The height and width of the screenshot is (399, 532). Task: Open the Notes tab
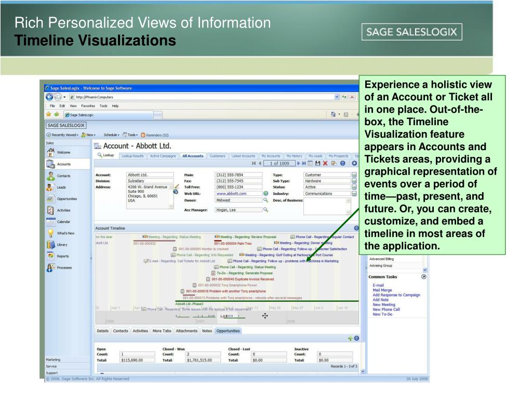[207, 331]
